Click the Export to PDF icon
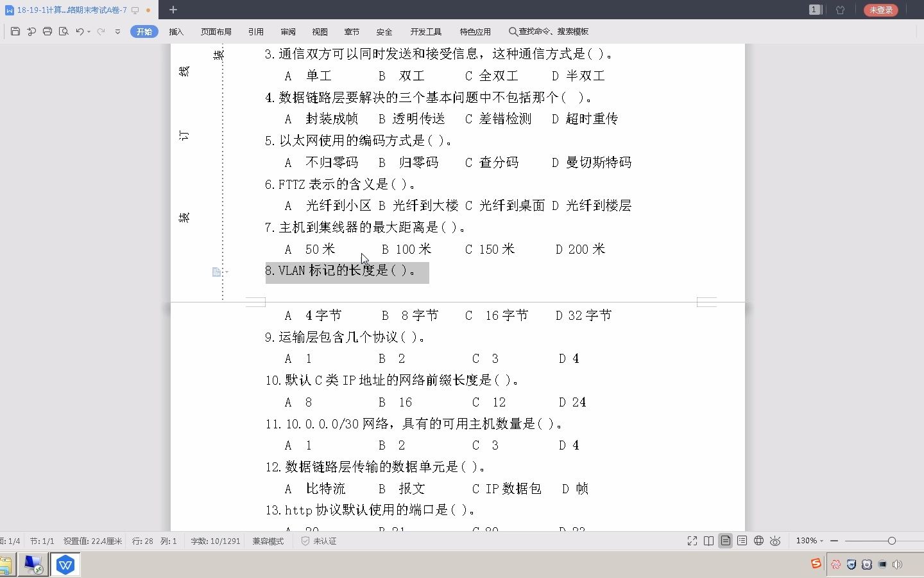The image size is (924, 578). [31, 31]
